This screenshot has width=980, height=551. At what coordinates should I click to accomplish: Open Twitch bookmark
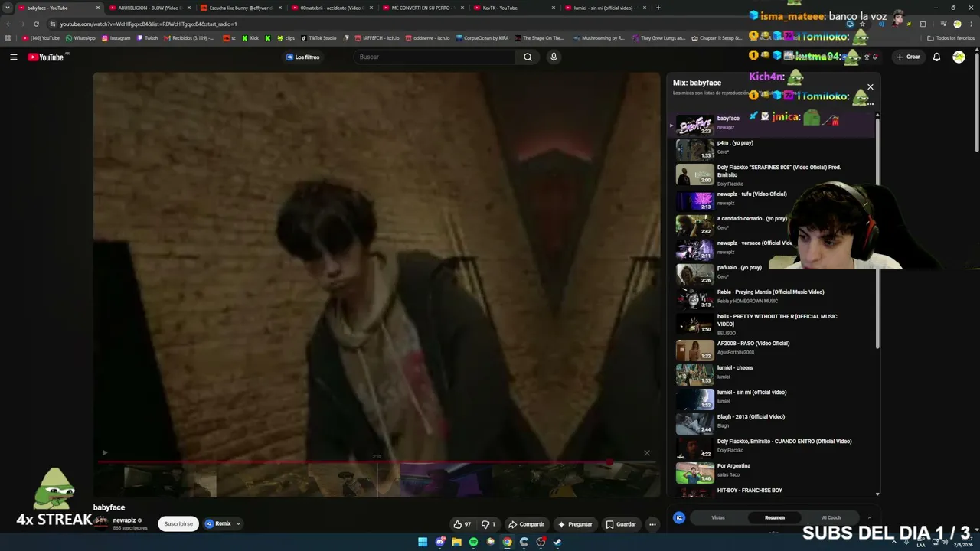pos(147,38)
